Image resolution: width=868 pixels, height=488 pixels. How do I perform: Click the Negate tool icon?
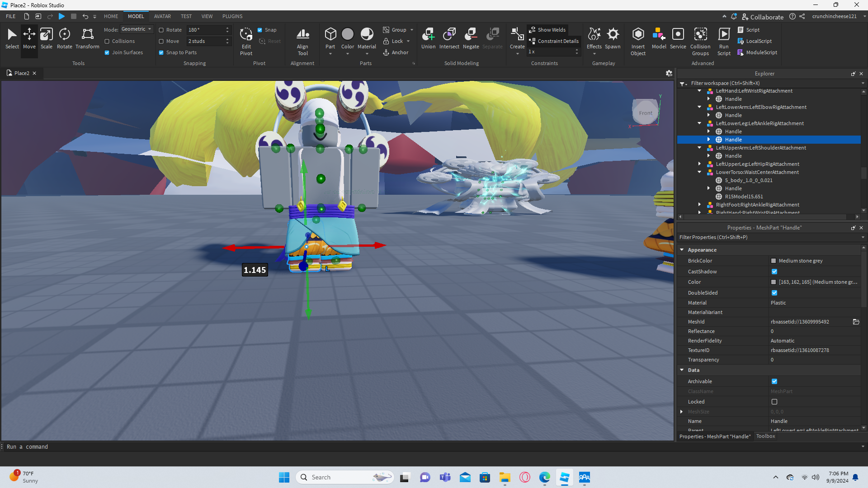[471, 38]
